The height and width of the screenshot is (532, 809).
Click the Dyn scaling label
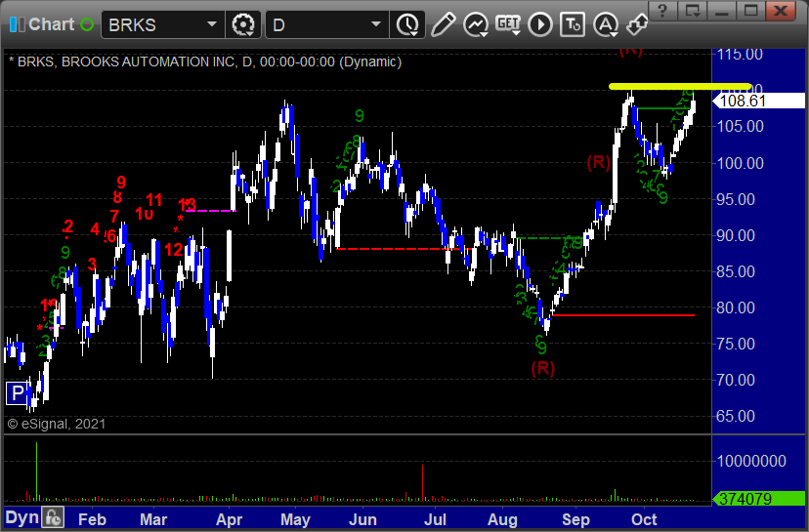[21, 517]
